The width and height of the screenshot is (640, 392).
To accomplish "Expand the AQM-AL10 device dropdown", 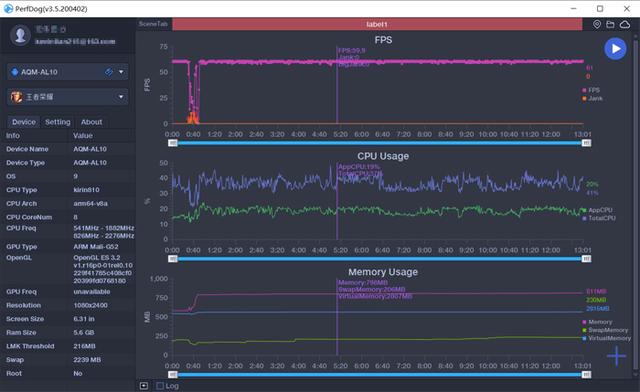I will pyautogui.click(x=121, y=72).
